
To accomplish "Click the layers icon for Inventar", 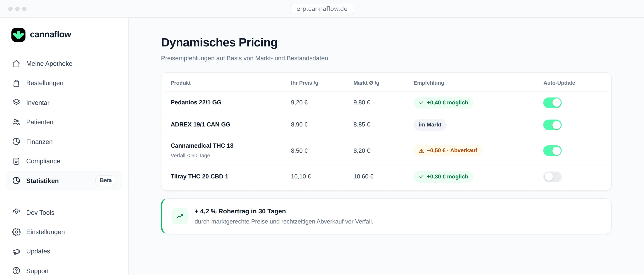I will click(x=16, y=102).
